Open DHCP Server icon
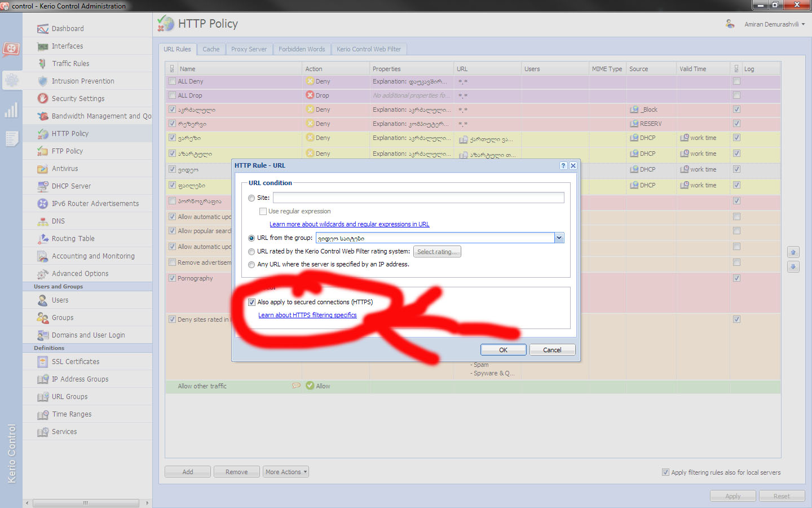 pos(42,186)
